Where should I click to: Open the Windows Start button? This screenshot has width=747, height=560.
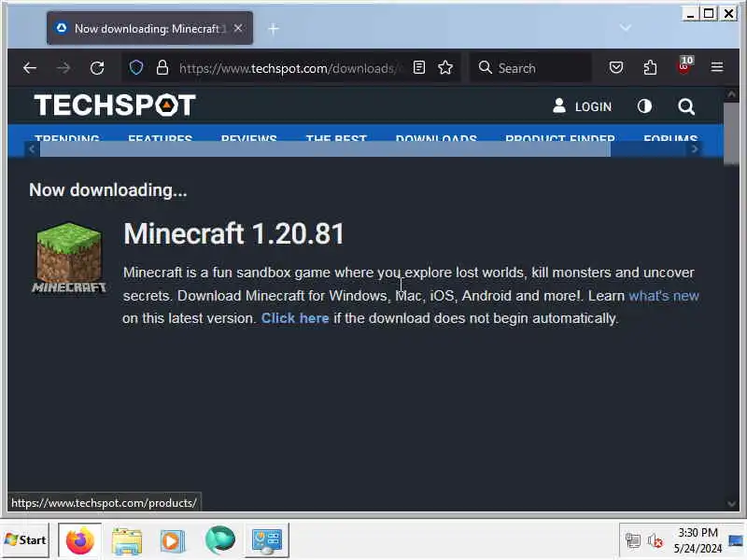[x=25, y=540]
